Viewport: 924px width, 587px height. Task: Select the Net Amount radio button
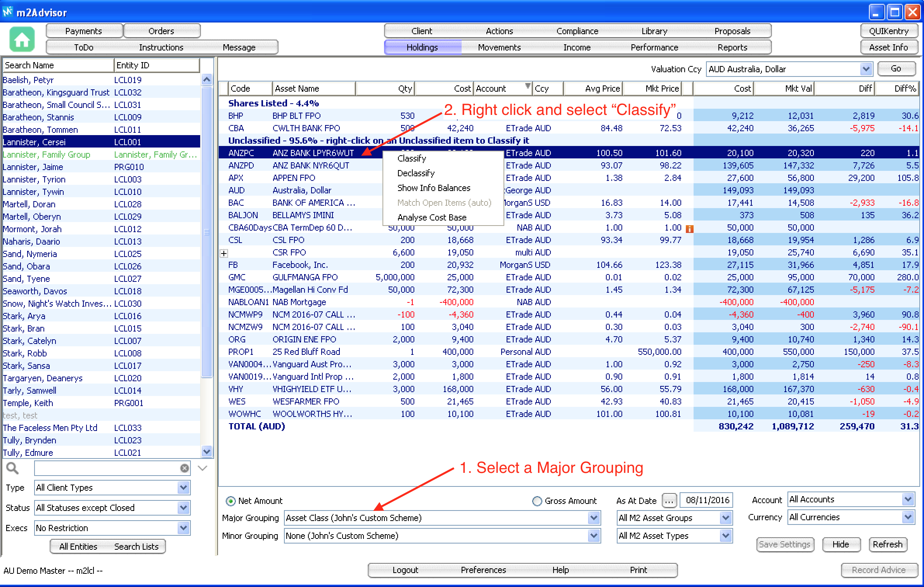(230, 501)
